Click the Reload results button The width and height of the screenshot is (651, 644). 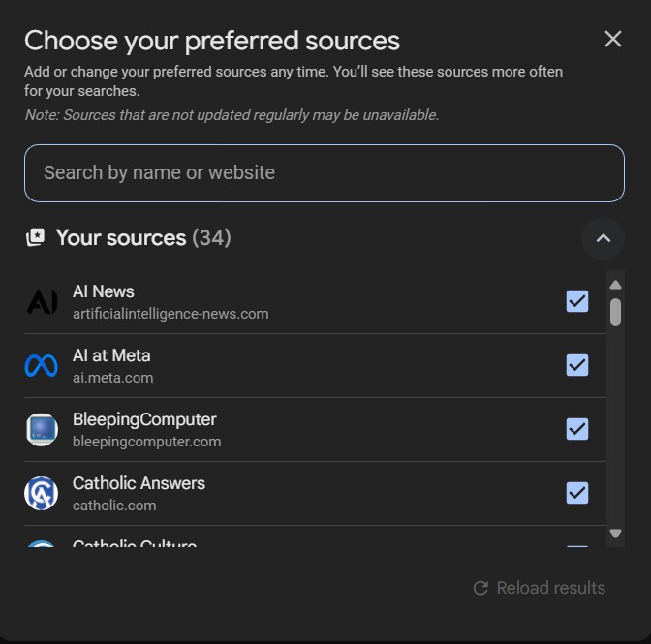point(540,588)
